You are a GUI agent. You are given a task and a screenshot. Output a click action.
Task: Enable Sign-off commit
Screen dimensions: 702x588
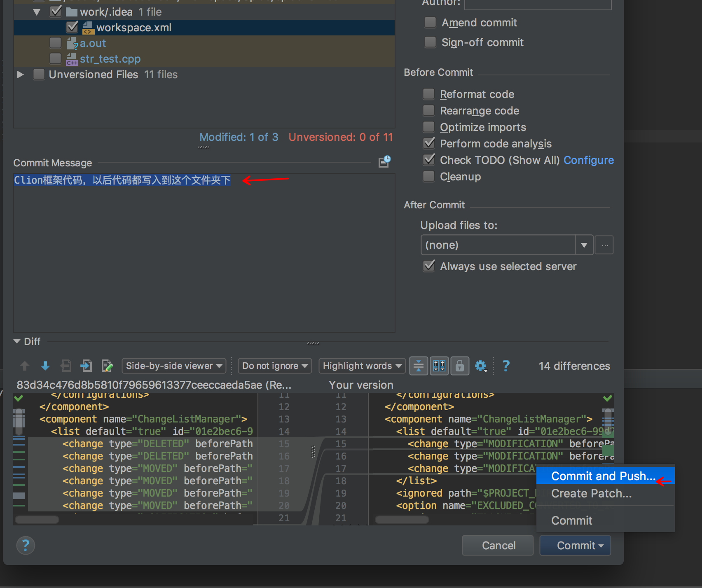tap(430, 42)
